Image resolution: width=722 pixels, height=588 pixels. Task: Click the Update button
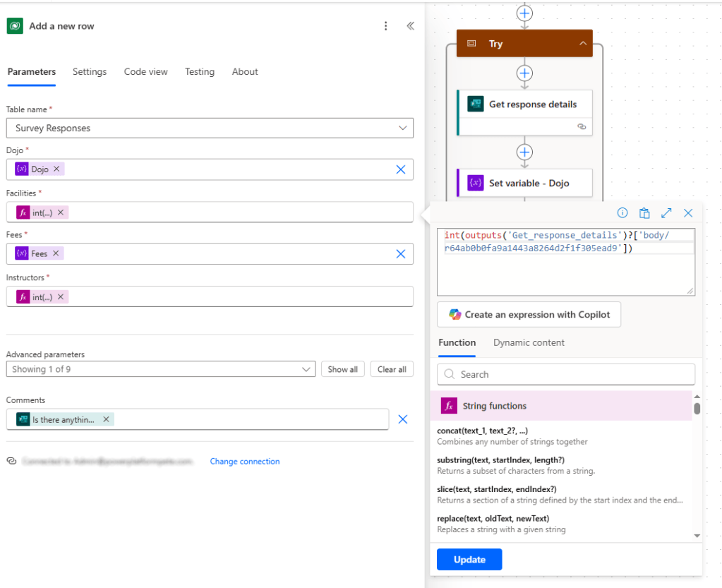[469, 559]
